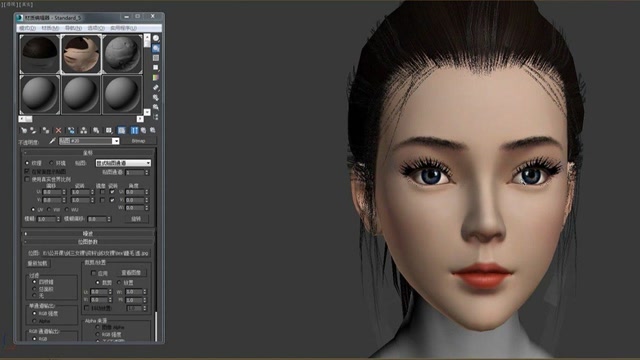Open the 材质 menu

(50, 28)
